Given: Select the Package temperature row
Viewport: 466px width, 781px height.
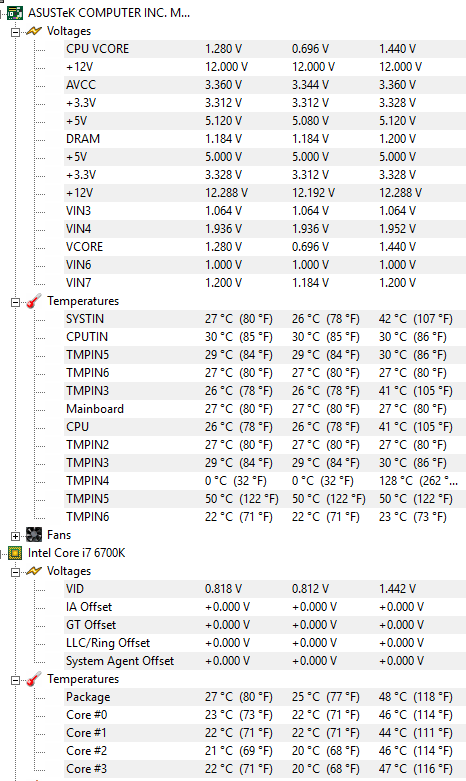Looking at the screenshot, I should pos(263,697).
